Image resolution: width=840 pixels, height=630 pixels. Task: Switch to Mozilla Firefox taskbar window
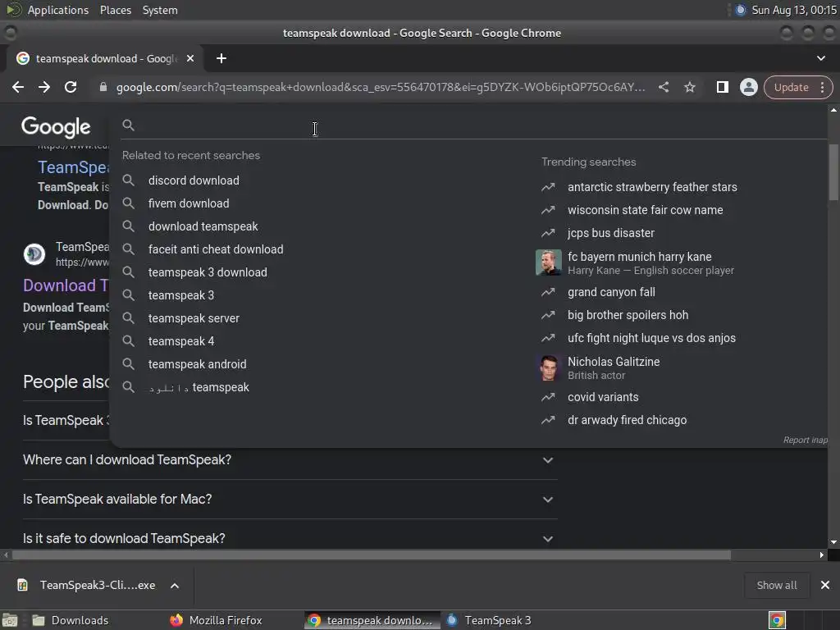[x=216, y=620]
